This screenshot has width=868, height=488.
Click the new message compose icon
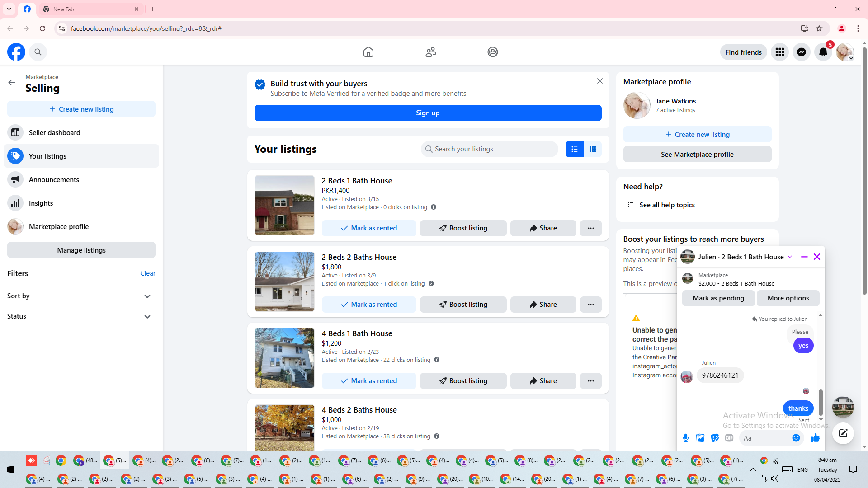[843, 433]
